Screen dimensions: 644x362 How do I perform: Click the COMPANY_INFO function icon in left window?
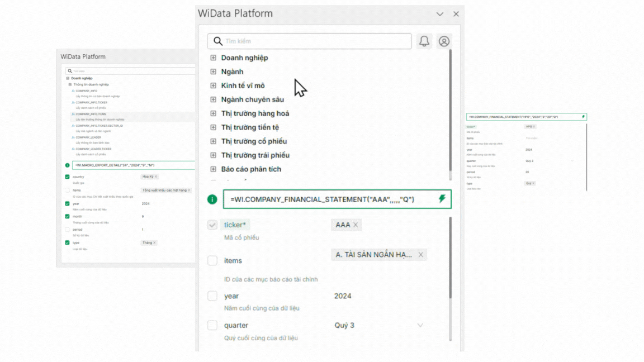(73, 91)
